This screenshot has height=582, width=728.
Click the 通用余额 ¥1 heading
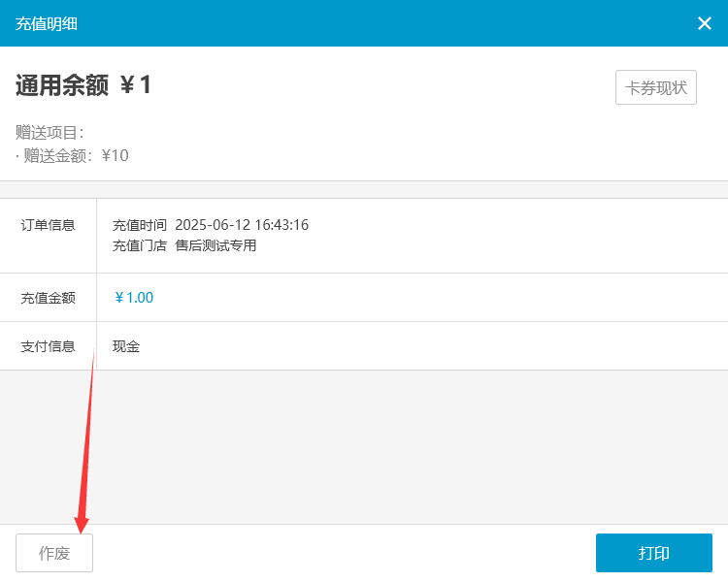click(83, 85)
